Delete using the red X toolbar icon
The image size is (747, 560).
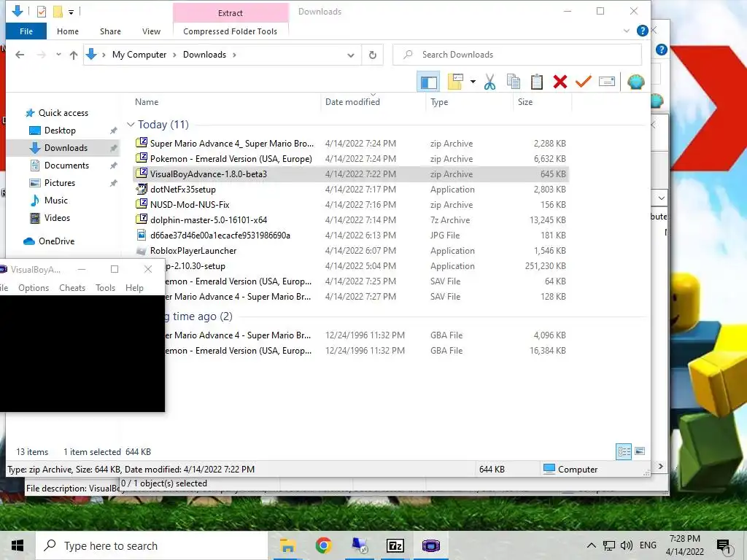click(x=560, y=82)
